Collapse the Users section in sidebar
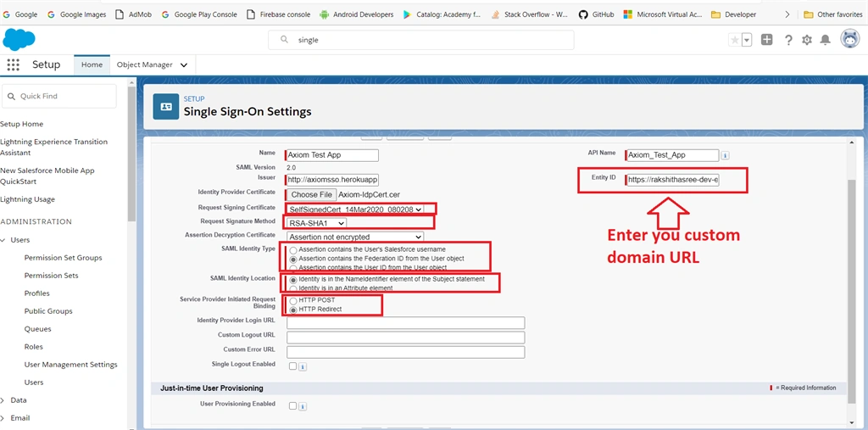This screenshot has height=430, width=868. coord(3,241)
